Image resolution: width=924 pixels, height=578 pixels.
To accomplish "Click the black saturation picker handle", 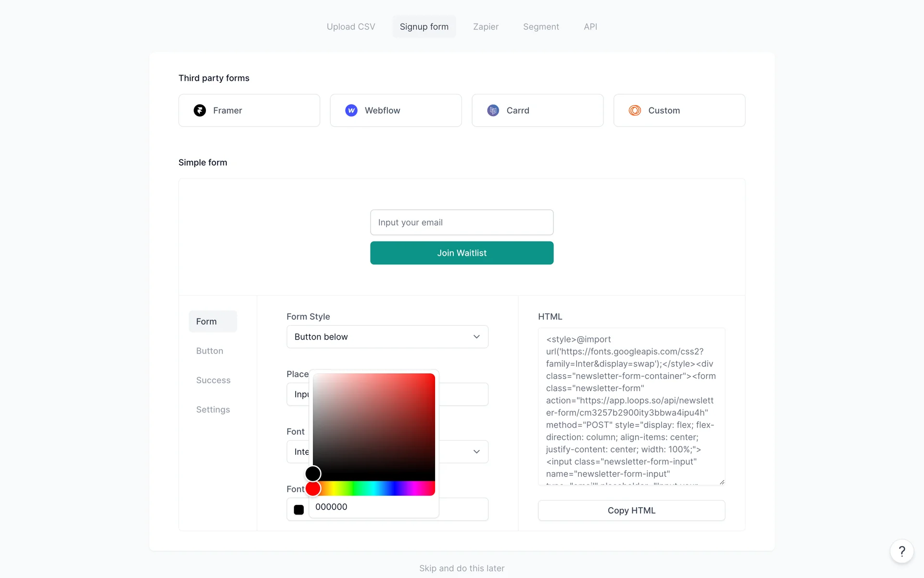I will click(x=313, y=473).
